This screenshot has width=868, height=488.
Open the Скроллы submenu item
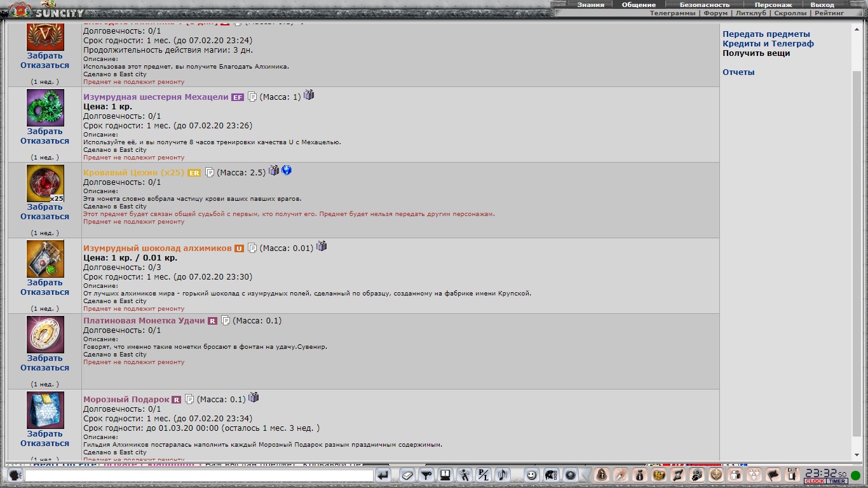(790, 13)
